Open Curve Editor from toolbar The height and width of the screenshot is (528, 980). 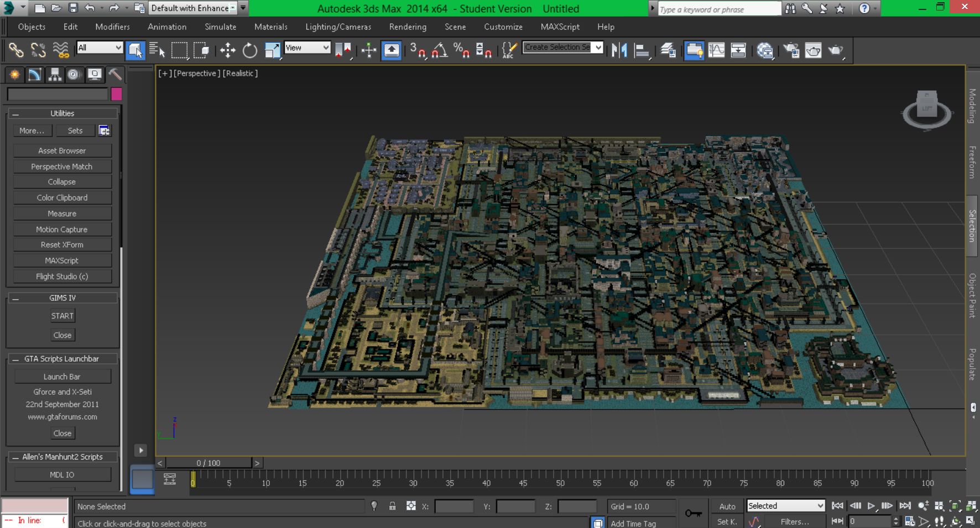click(716, 50)
